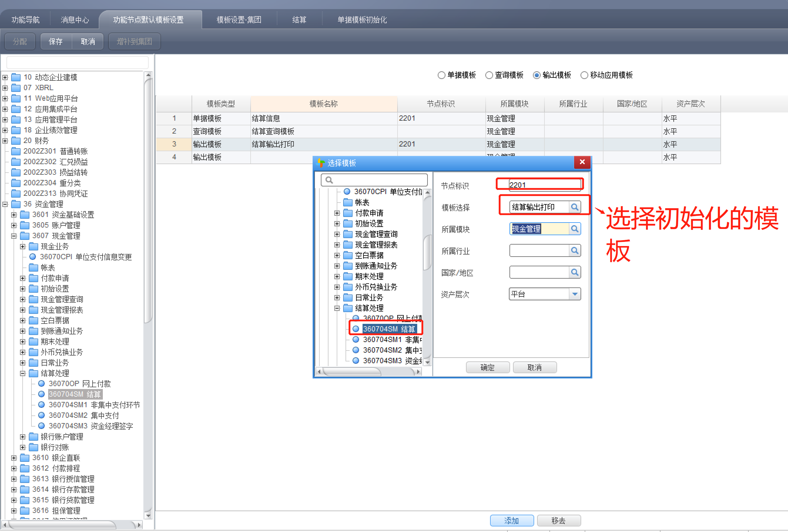Click 360704SM3 资金经理签字 node in left tree
This screenshot has height=532, width=788.
coord(90,426)
